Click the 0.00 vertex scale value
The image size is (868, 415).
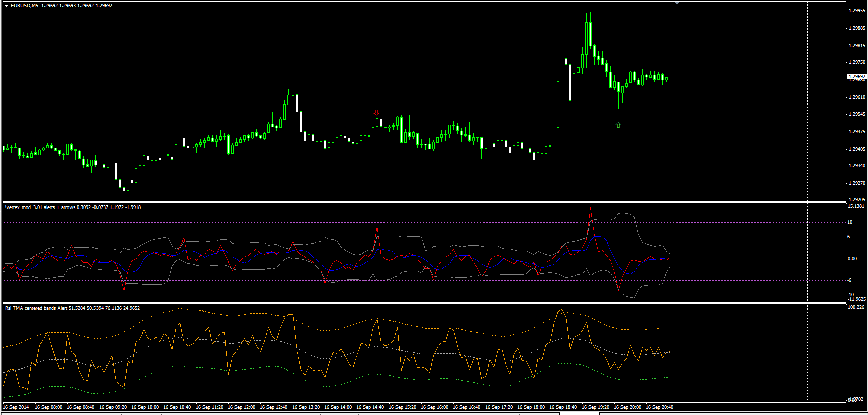(x=852, y=259)
